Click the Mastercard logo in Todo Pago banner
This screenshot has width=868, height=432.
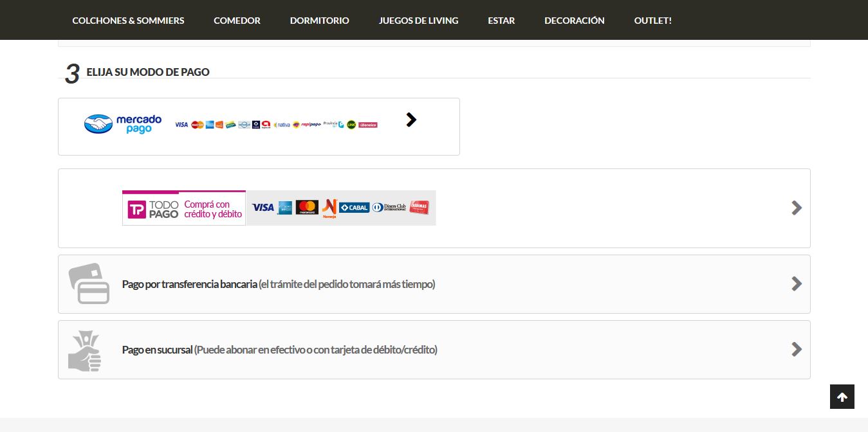307,208
